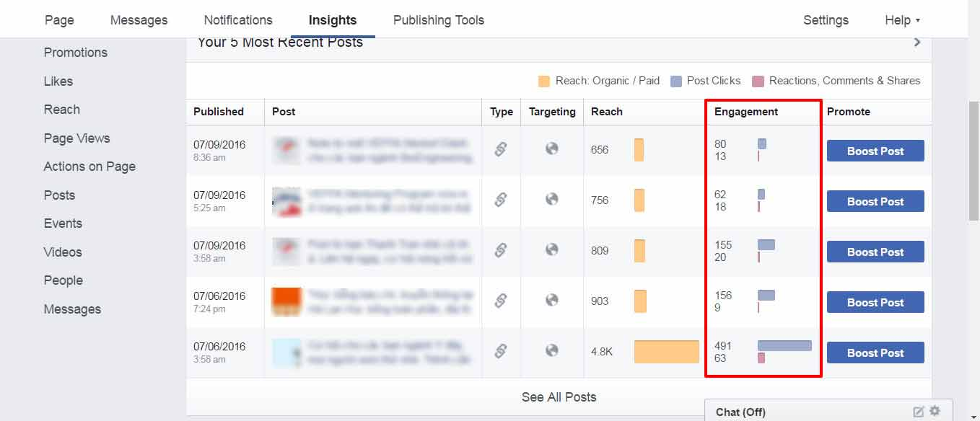This screenshot has width=980, height=421.
Task: Open Page Views in the sidebar
Action: click(76, 138)
